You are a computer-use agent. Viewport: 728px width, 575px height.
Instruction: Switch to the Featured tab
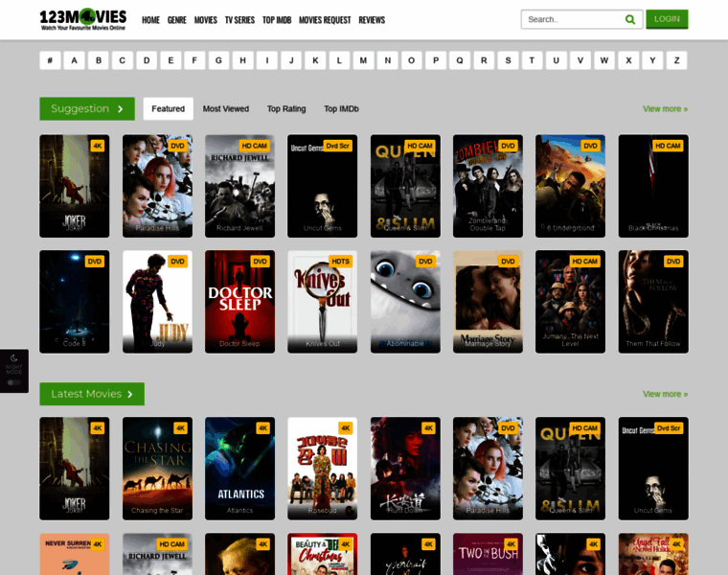coord(168,108)
